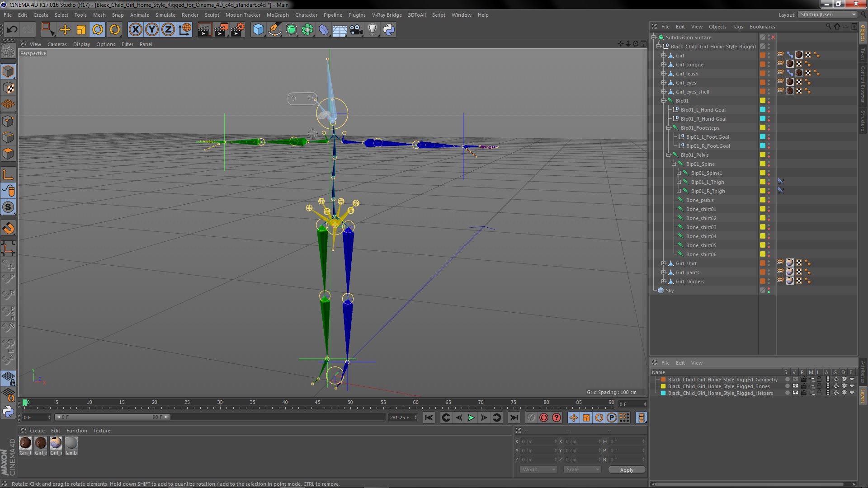Toggle Y axis lock icon

coord(152,30)
